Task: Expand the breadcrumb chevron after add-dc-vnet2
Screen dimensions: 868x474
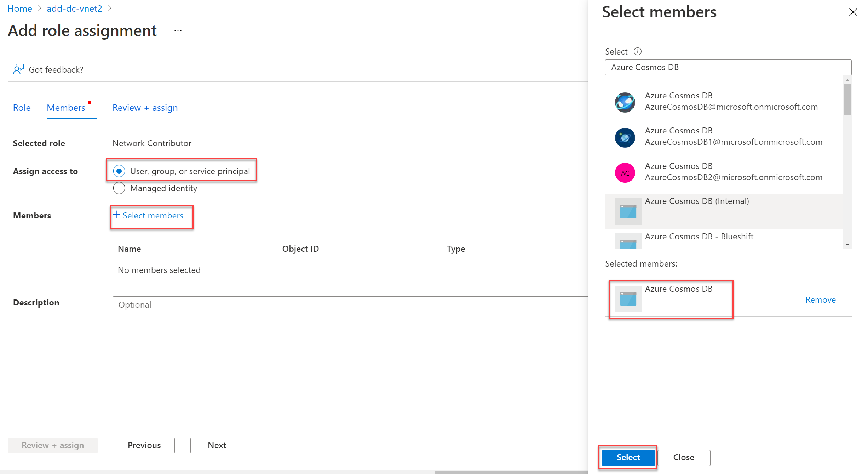Action: click(110, 8)
